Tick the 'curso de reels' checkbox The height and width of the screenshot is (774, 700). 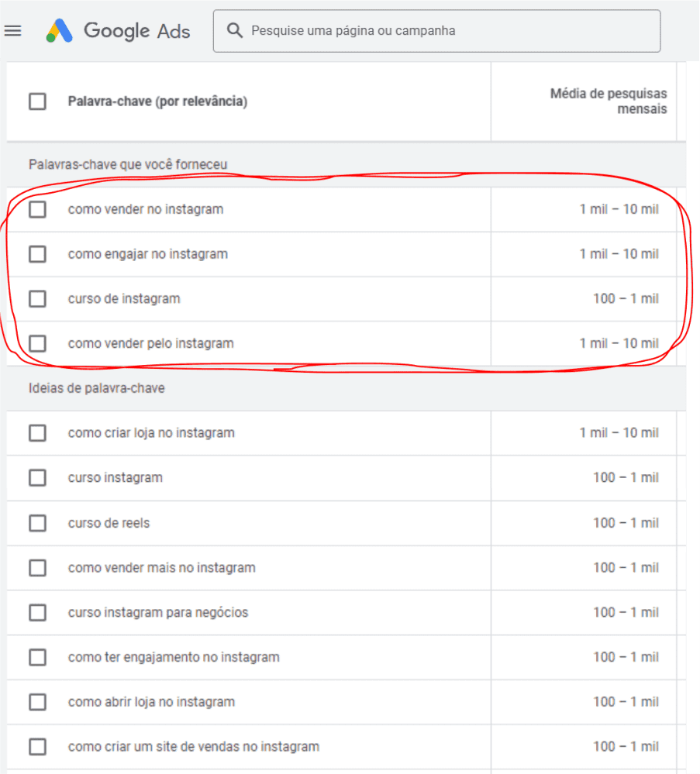pyautogui.click(x=37, y=523)
